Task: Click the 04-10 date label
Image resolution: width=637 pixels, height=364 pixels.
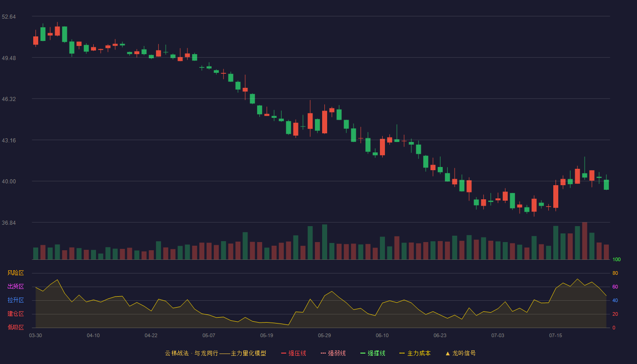Action: 93,335
